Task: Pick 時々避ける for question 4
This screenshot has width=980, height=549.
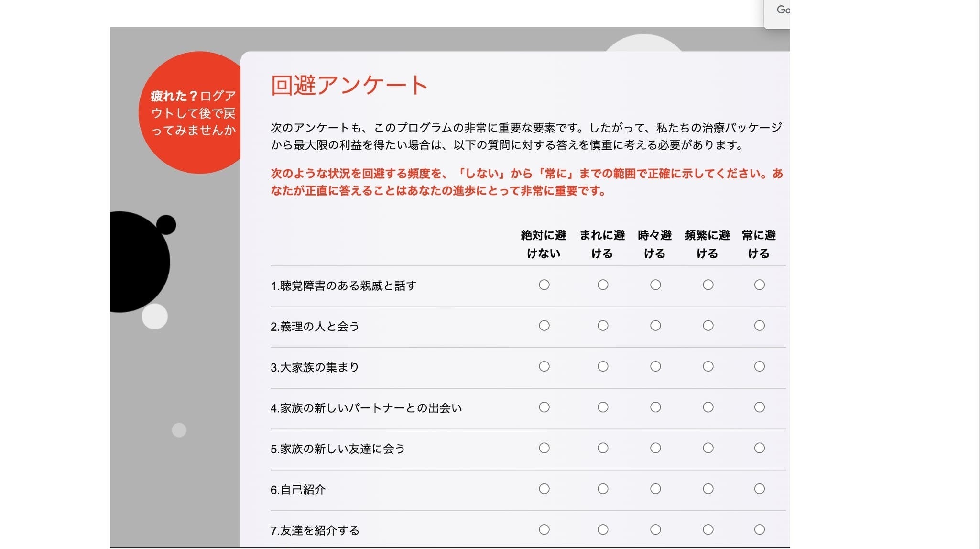Action: 655,407
